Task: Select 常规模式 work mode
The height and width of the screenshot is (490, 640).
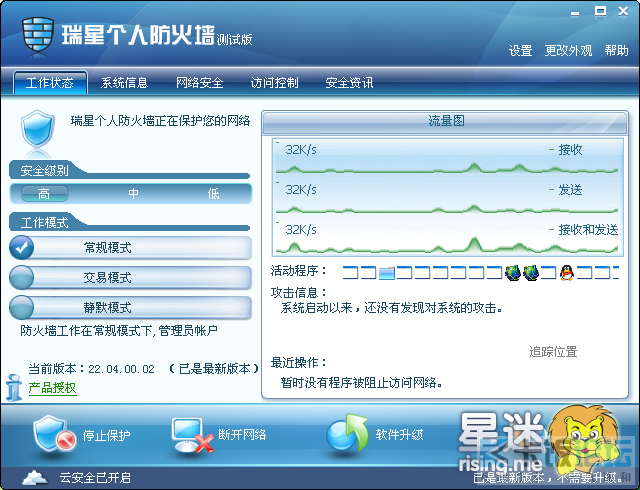Action: [x=131, y=248]
